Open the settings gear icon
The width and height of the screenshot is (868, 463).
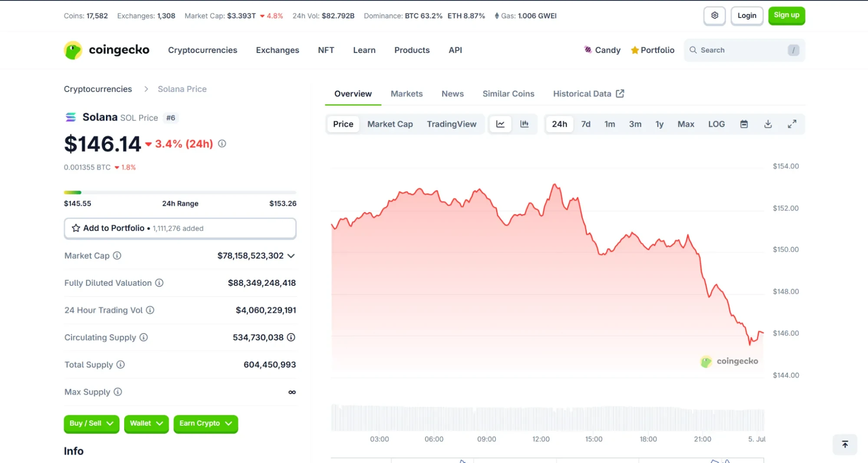(714, 16)
